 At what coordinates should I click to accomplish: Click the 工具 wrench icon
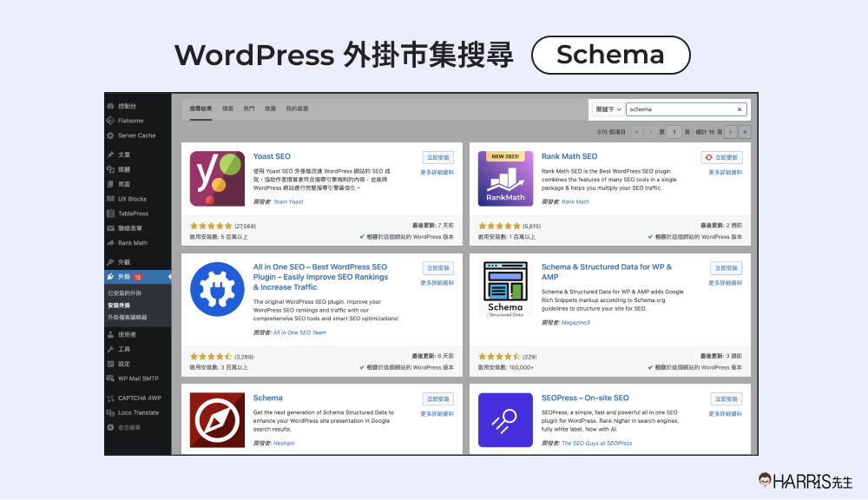(x=111, y=349)
